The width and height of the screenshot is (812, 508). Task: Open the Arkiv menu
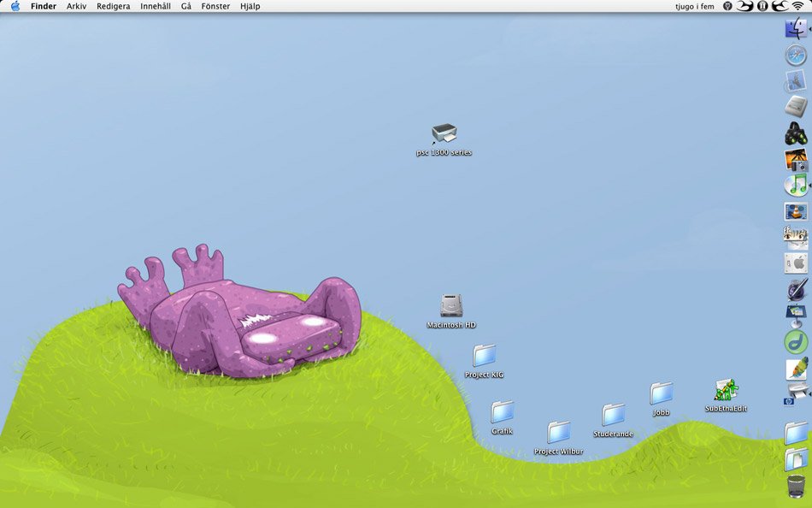tap(76, 6)
